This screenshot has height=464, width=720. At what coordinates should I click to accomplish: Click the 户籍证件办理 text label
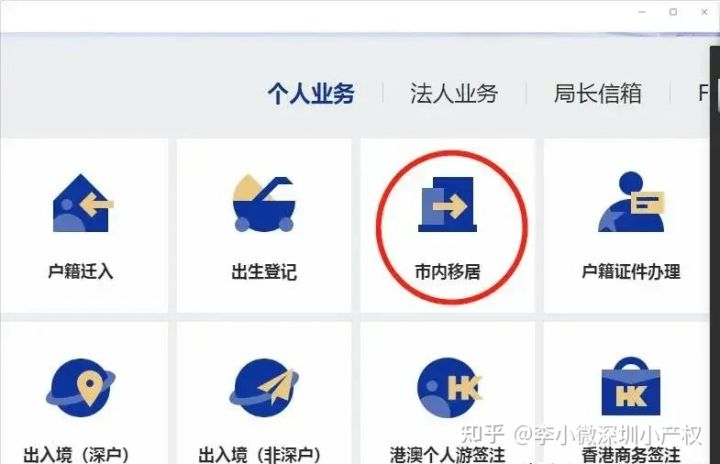[x=631, y=272]
